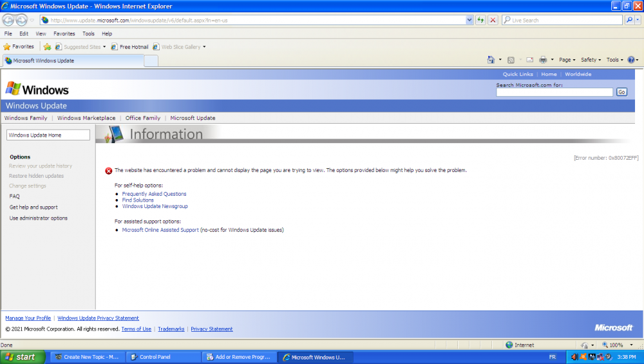The image size is (644, 364).
Task: Click the Search Microsoft.com input field
Action: tap(554, 92)
